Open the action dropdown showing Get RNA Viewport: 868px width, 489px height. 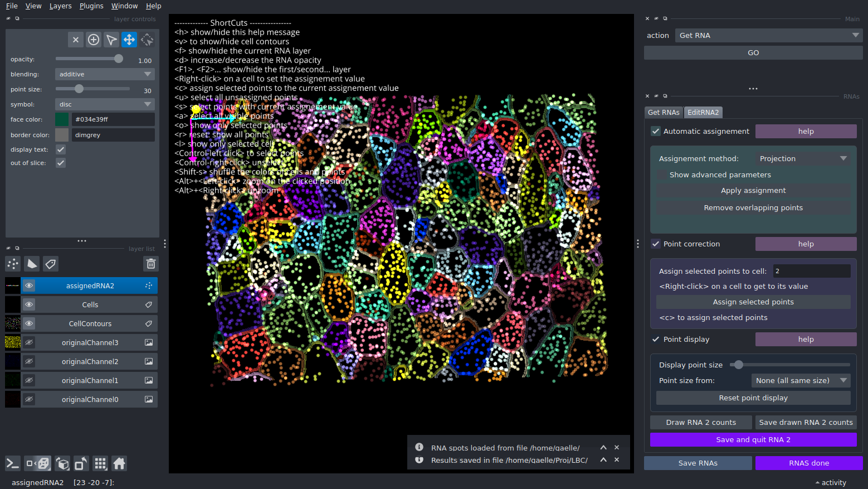pos(769,35)
